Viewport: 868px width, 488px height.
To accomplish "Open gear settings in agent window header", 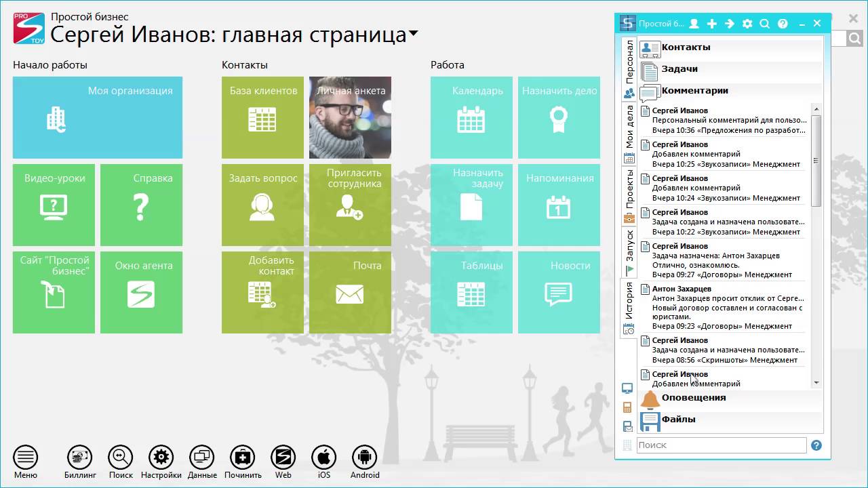I will point(747,24).
